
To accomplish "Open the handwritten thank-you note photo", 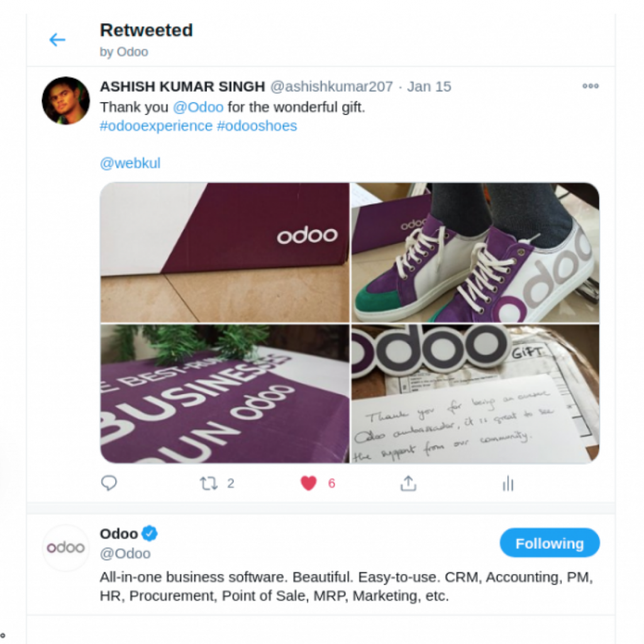I will 475,394.
